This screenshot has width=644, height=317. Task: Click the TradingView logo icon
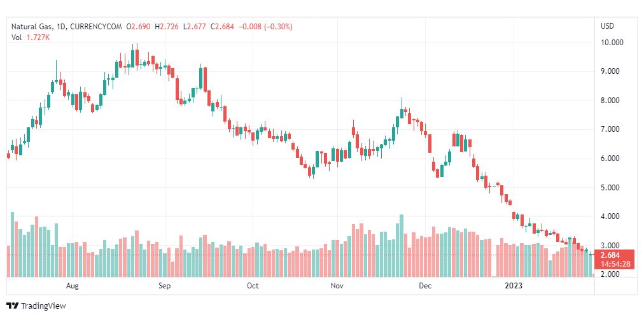(13, 306)
